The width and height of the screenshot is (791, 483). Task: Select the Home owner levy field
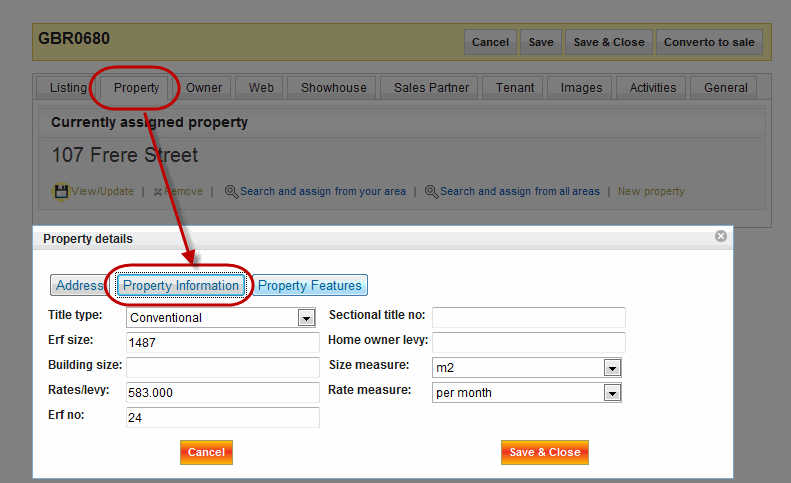[528, 343]
